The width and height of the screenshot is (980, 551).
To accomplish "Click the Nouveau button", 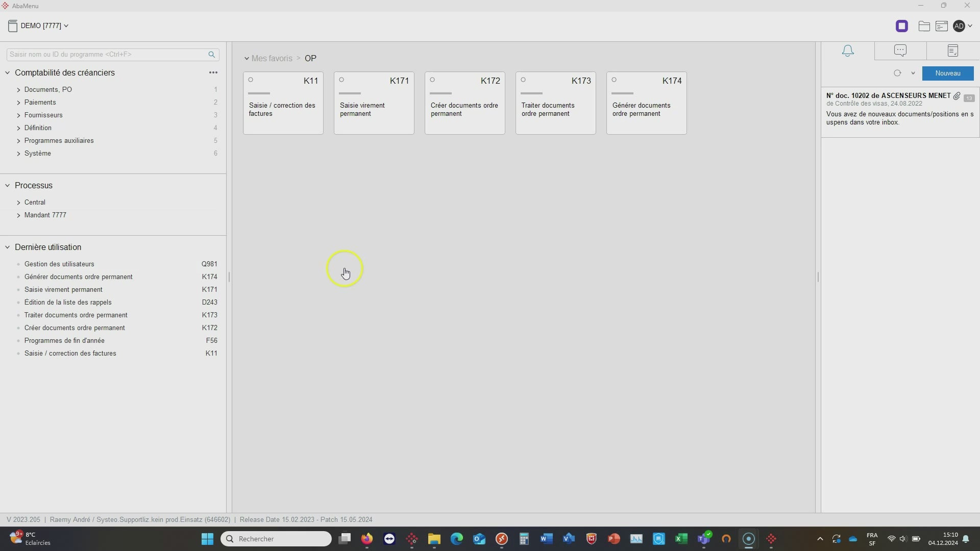I will click(x=948, y=73).
